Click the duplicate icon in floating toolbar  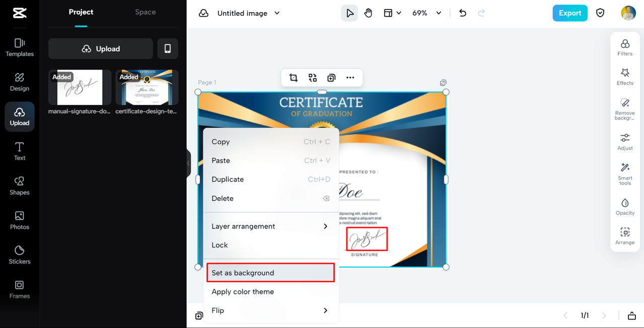(x=331, y=77)
